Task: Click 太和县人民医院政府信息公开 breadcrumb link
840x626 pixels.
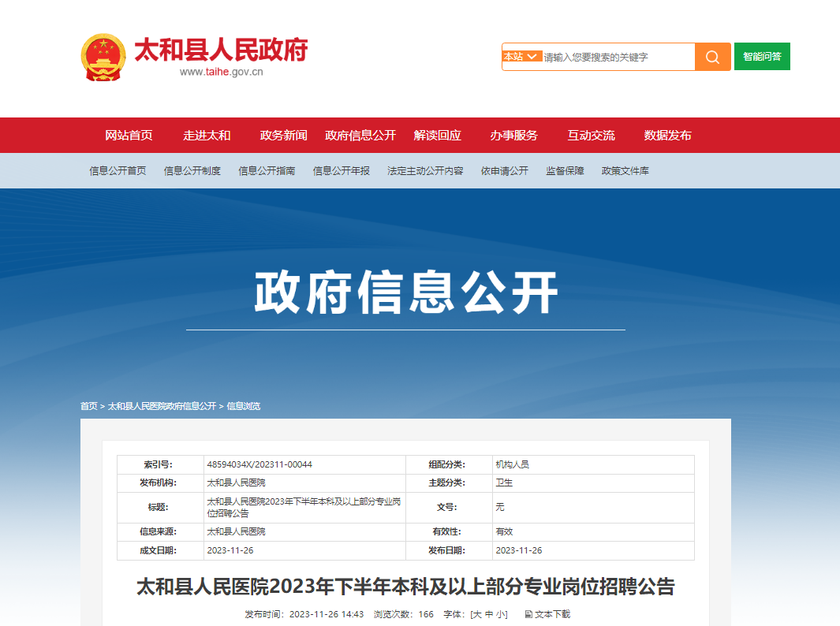Action: 162,406
